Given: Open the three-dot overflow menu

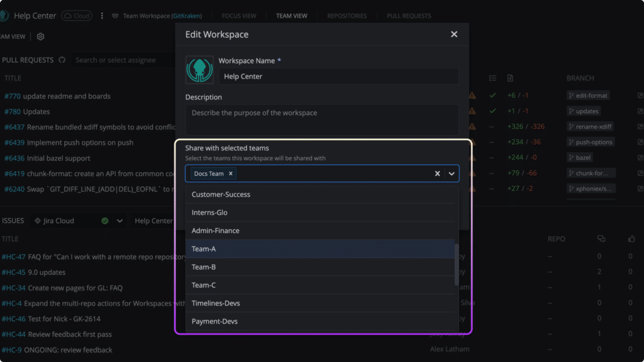Looking at the screenshot, I should tap(102, 15).
